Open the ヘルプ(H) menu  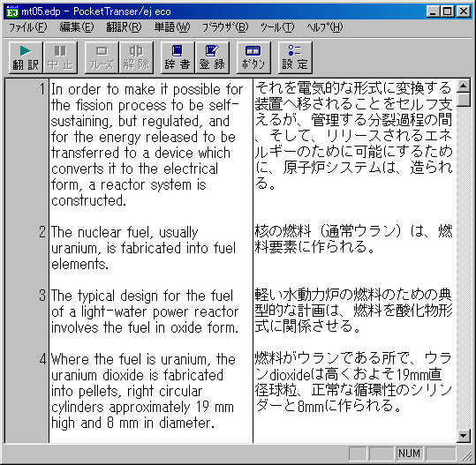[324, 27]
